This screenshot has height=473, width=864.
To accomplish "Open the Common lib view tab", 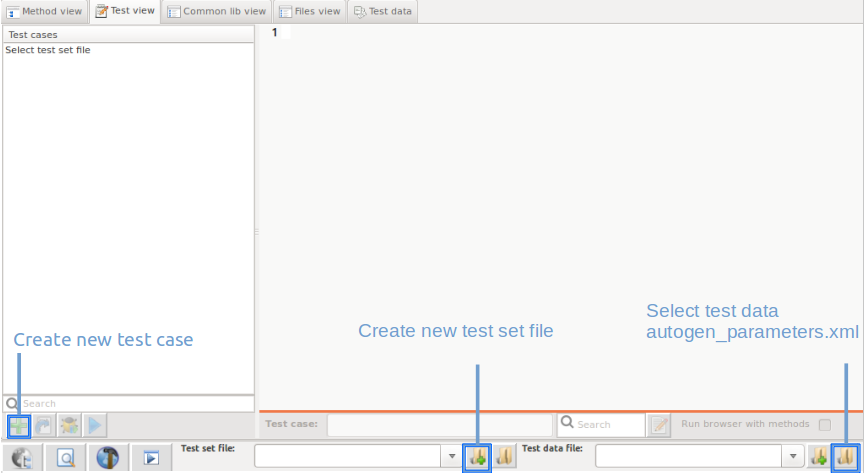I will click(x=217, y=12).
